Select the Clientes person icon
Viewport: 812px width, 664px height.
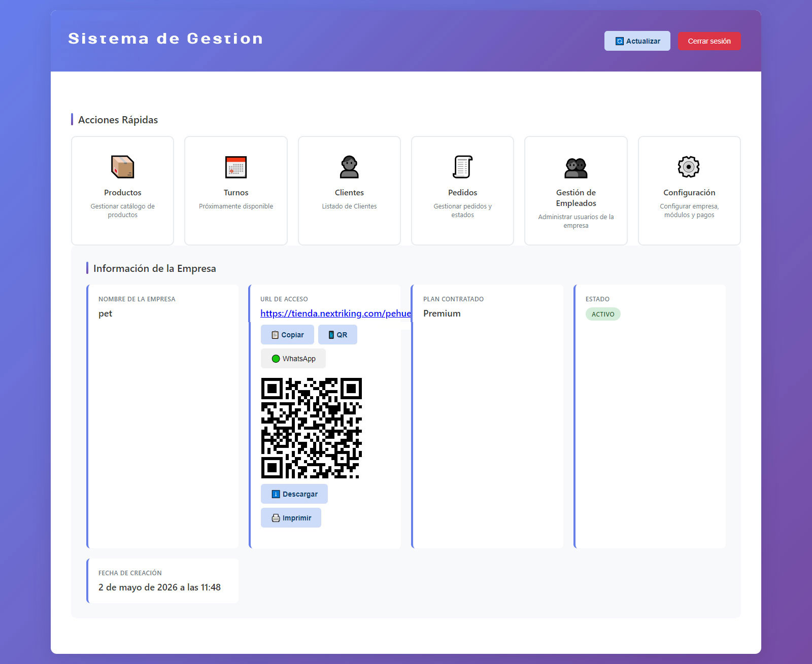[x=349, y=167]
